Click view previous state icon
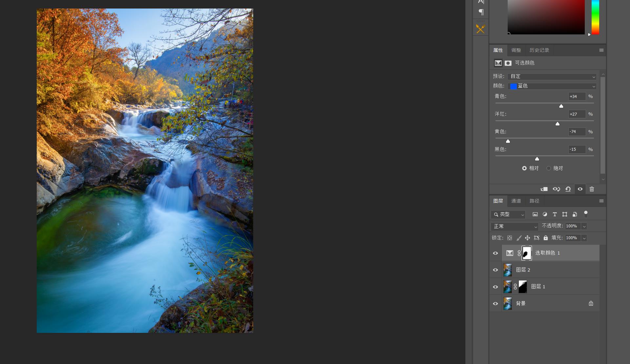Viewport: 630px width, 364px height. (x=556, y=189)
